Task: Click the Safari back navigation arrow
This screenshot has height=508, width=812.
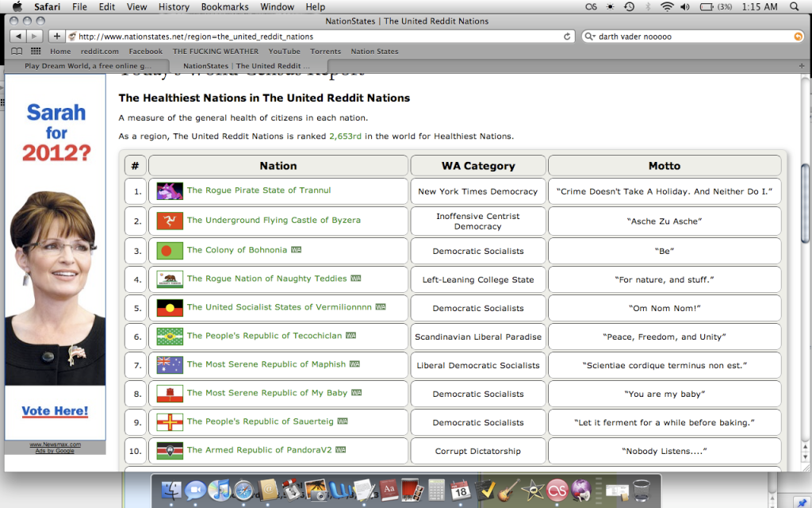Action: [17, 37]
